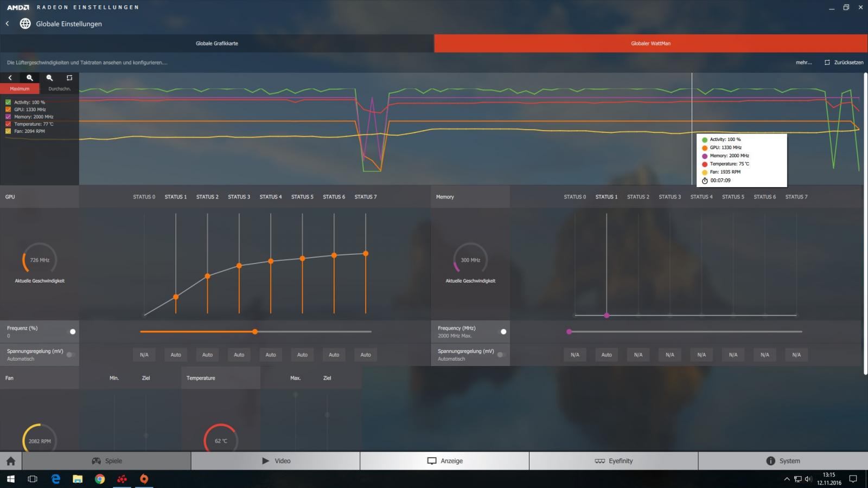Open the Spiele section

(x=106, y=461)
